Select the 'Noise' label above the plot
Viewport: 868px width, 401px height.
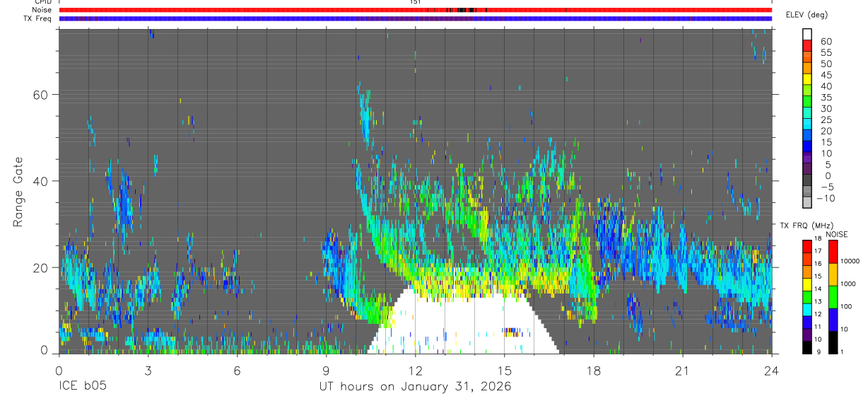click(x=42, y=10)
